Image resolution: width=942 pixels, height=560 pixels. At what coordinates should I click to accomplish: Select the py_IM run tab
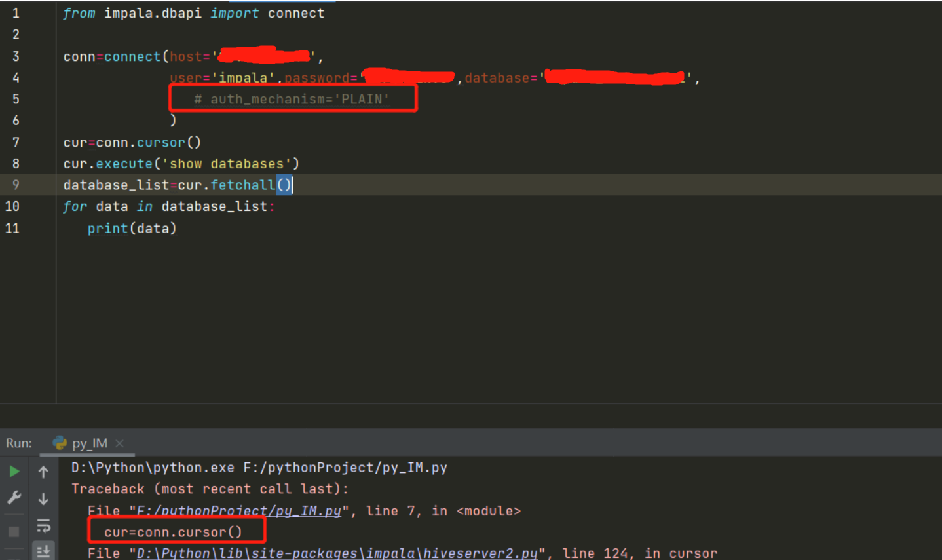88,443
